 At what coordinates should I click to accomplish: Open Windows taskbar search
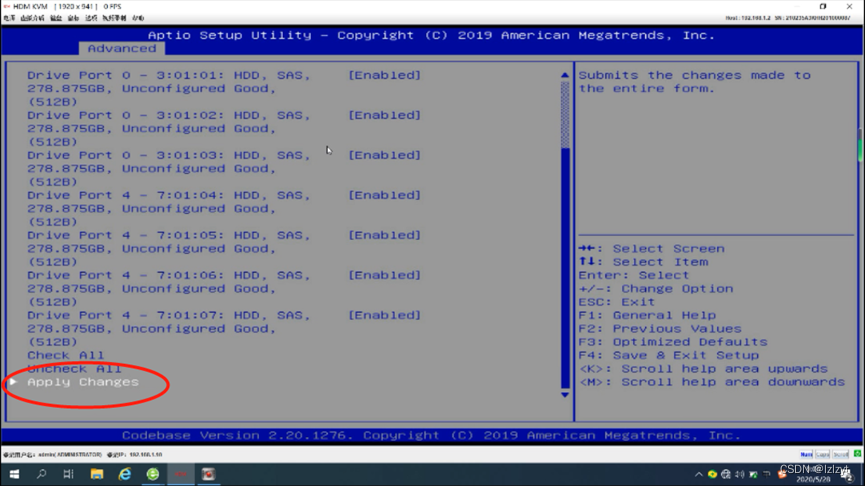click(41, 474)
